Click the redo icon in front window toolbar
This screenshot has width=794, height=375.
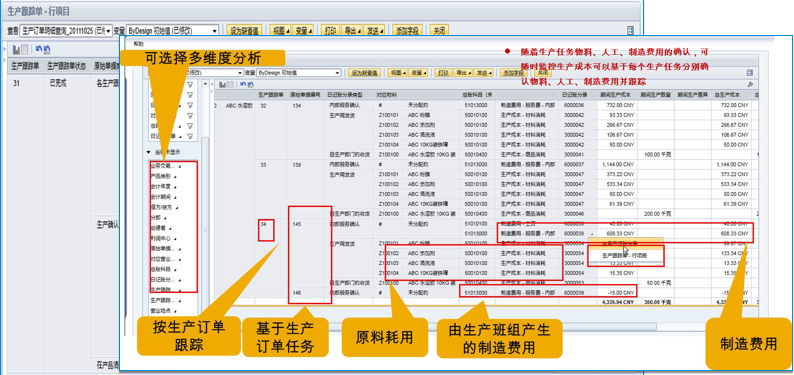coord(250,85)
